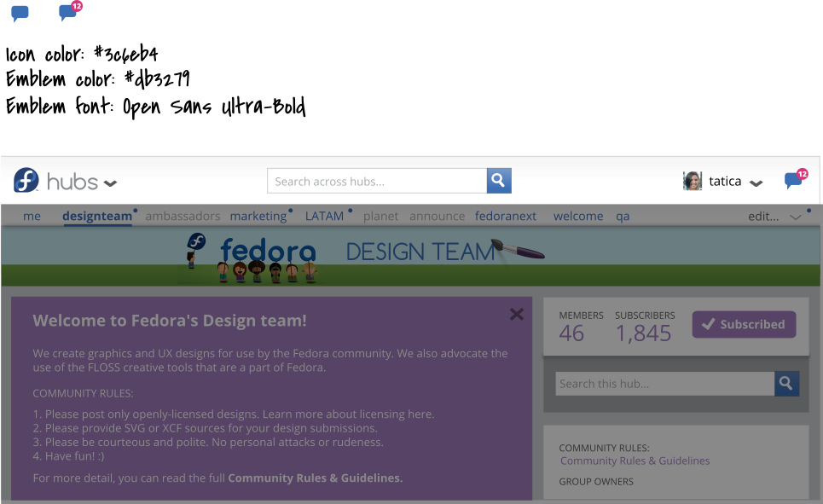This screenshot has height=504, width=823.
Task: Click rule 1 about openly-licensed designs
Action: pos(234,414)
